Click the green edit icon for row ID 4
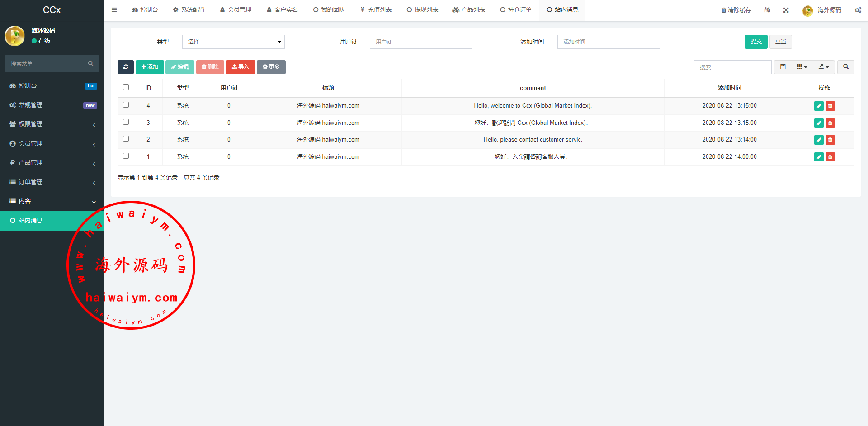The image size is (868, 426). click(x=818, y=106)
